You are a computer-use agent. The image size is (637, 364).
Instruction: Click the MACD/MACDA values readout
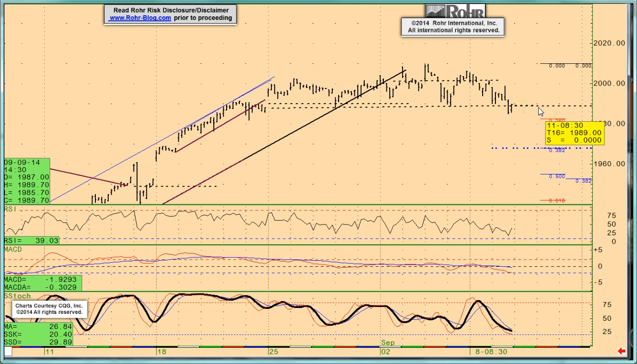coord(42,283)
